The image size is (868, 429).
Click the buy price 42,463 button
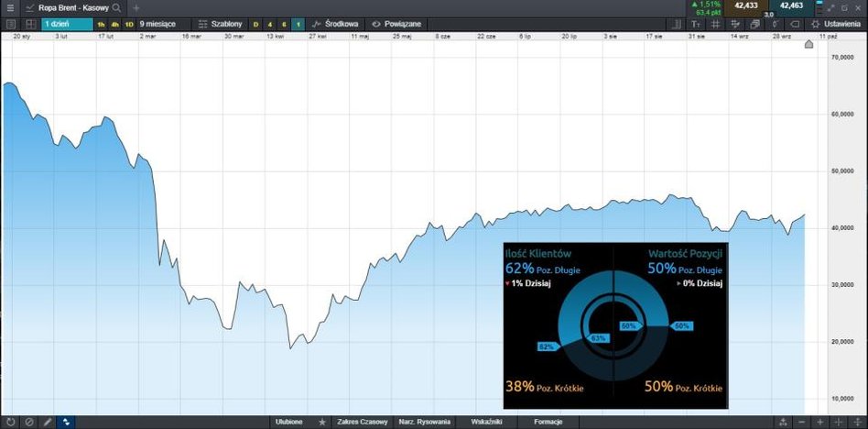coord(791,5)
